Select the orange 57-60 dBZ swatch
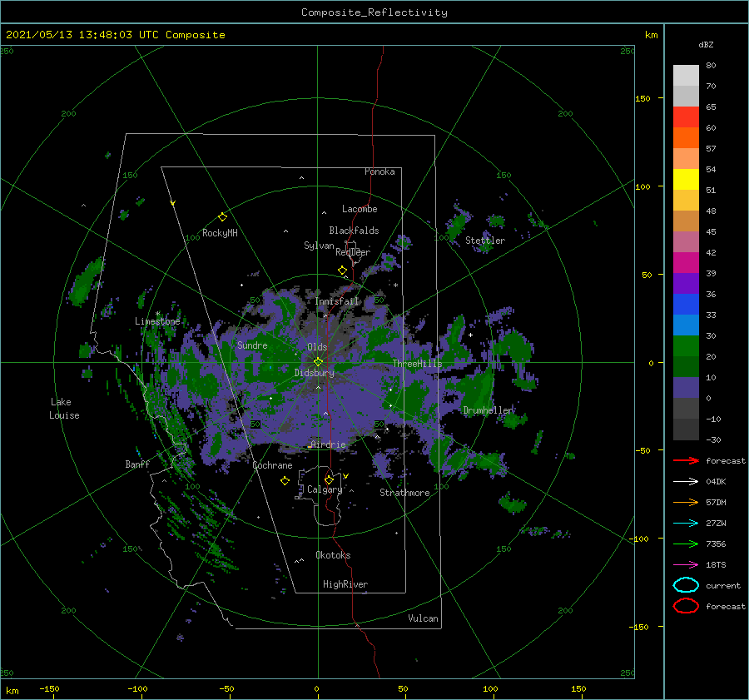This screenshot has width=749, height=700. pyautogui.click(x=686, y=137)
